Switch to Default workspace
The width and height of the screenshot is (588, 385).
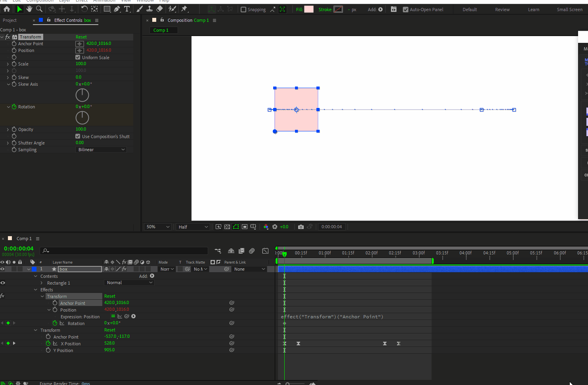point(470,10)
